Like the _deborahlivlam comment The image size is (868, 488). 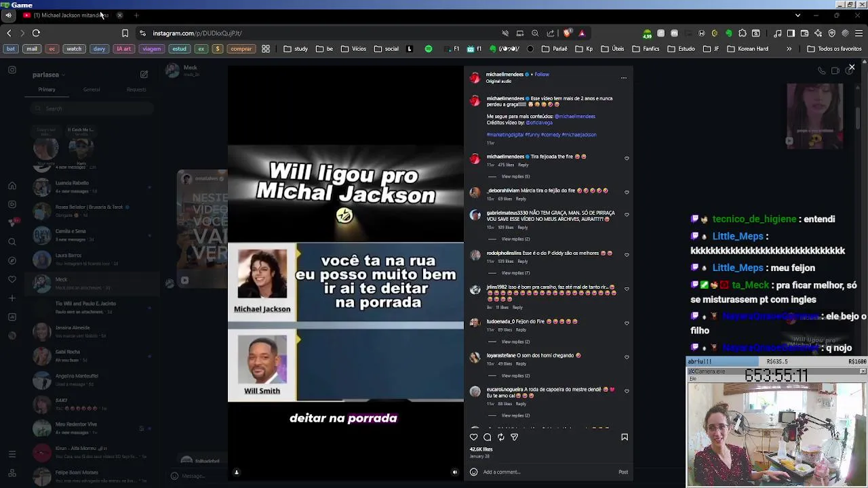pos(627,192)
